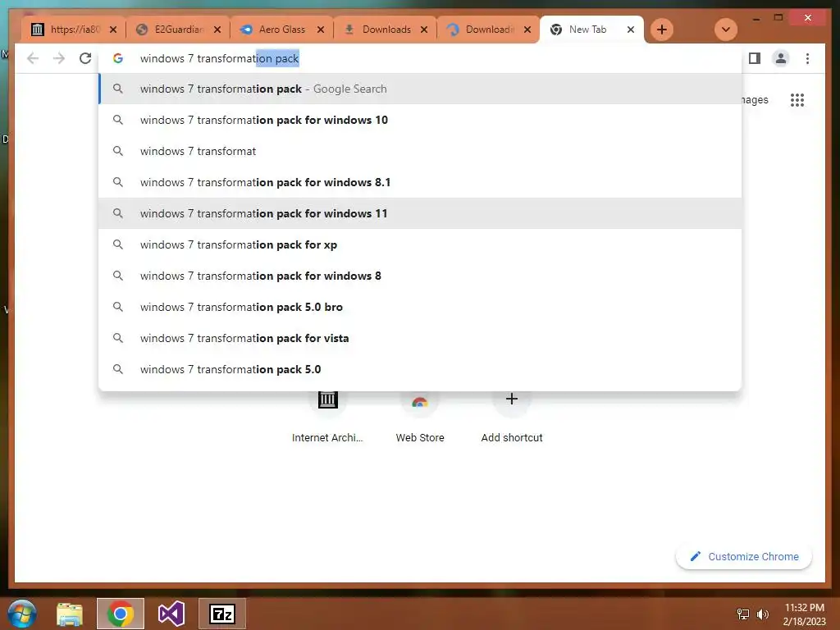Choose 'pack for windows 11' suggestion
Image resolution: width=840 pixels, height=630 pixels.
point(420,213)
